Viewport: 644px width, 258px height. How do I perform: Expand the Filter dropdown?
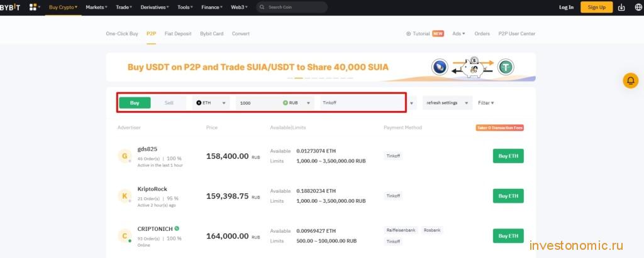[486, 103]
